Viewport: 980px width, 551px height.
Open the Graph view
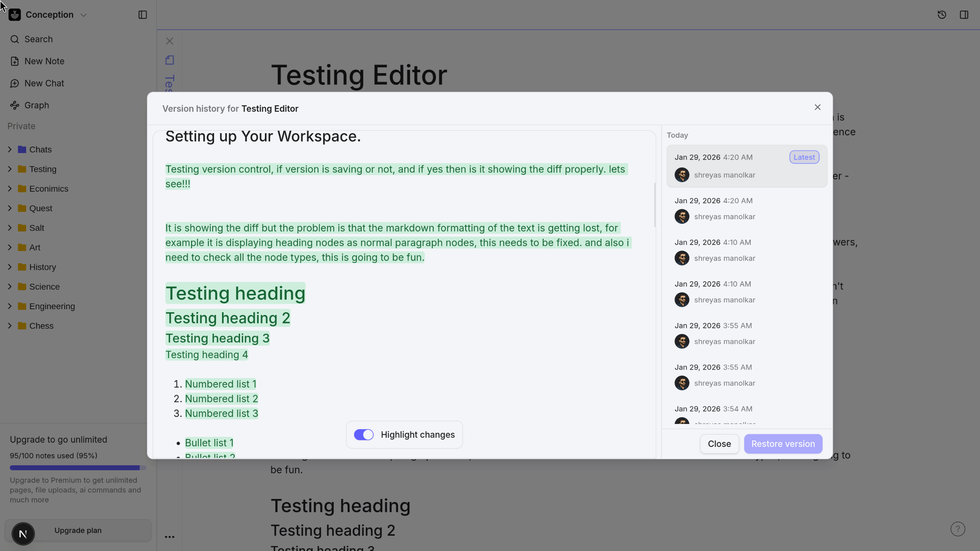tap(36, 105)
